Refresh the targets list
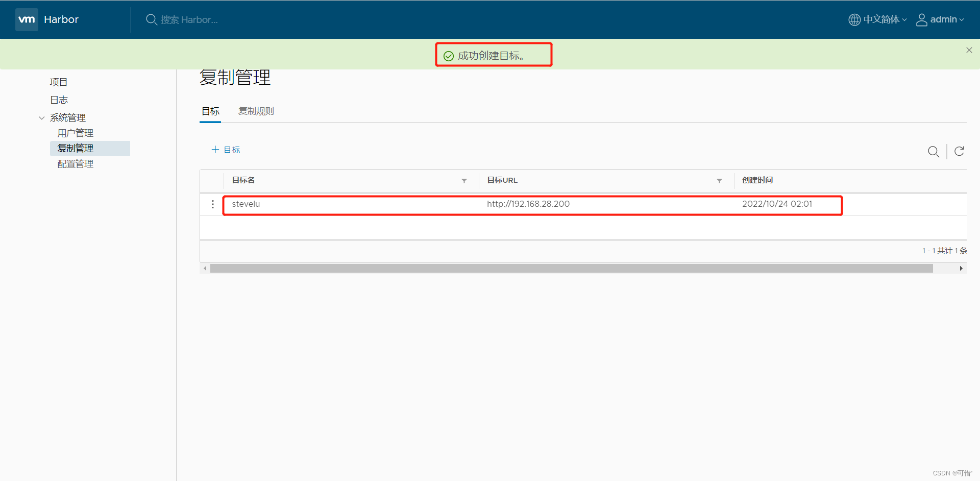 pyautogui.click(x=959, y=151)
